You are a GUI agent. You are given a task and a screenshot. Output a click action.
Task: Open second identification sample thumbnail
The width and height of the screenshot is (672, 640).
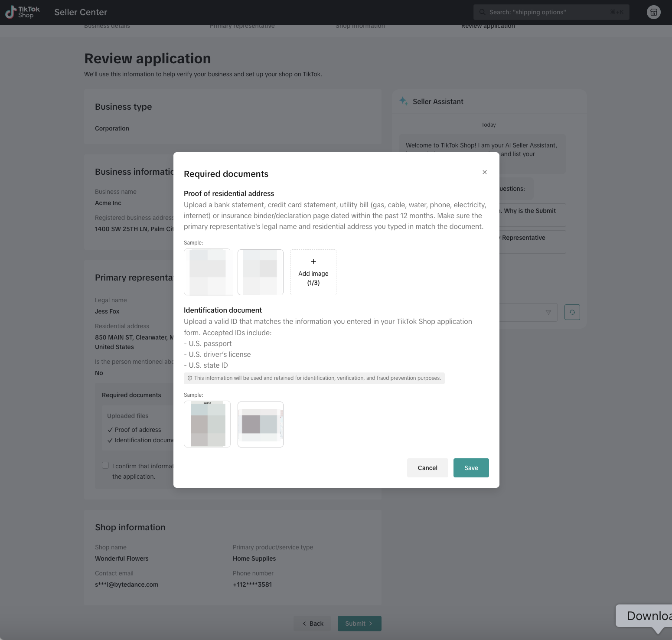[x=260, y=424]
